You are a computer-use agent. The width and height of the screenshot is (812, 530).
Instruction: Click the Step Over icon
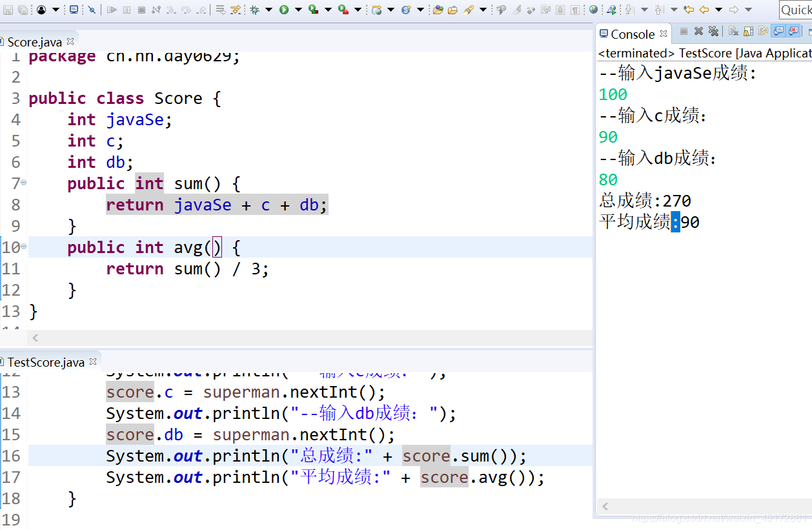coord(186,10)
